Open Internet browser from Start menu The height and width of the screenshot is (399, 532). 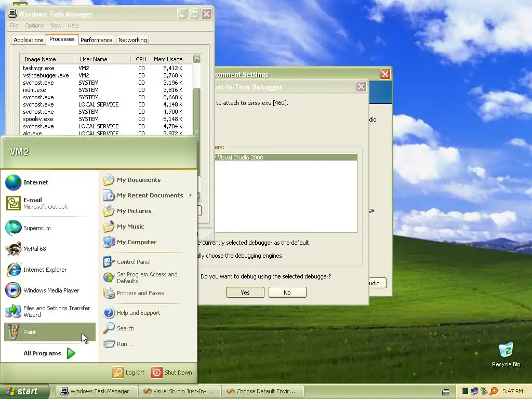(49, 182)
